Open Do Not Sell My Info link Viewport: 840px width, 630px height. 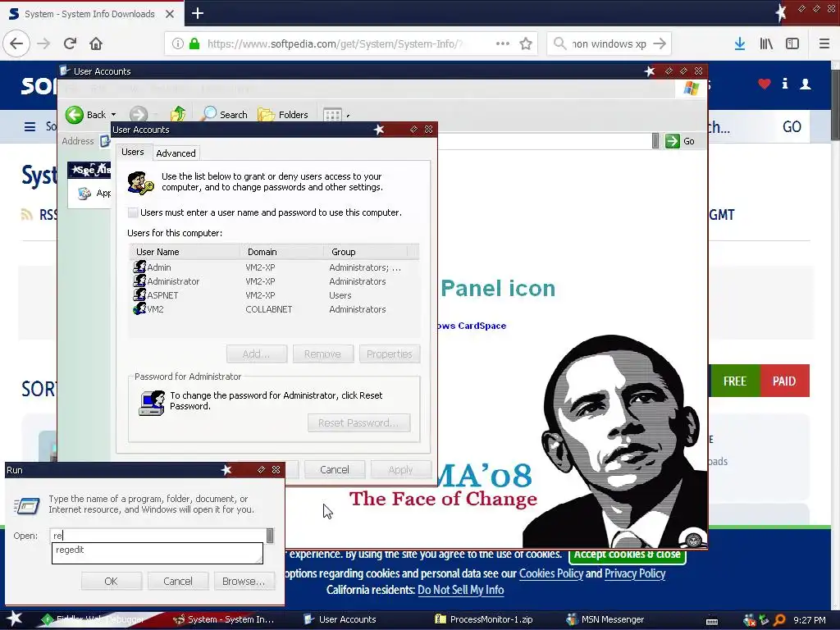pos(461,590)
